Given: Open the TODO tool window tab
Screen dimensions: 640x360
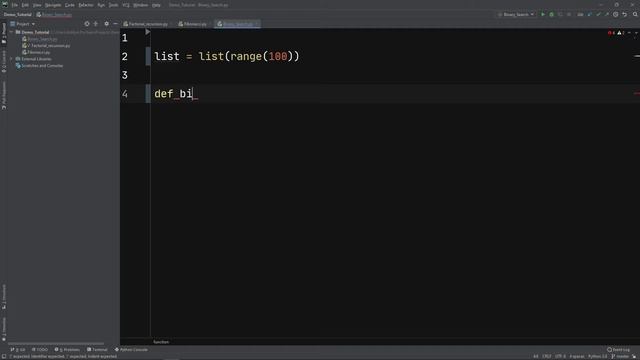Looking at the screenshot, I should point(40,349).
